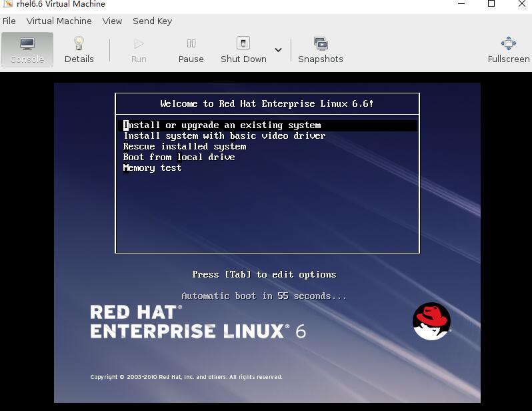Image resolution: width=532 pixels, height=411 pixels.
Task: Select Install system with basic video driver
Action: (x=224, y=136)
